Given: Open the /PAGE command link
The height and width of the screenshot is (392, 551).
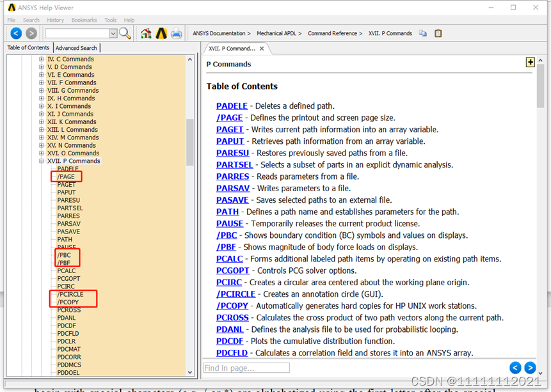Looking at the screenshot, I should coord(230,118).
